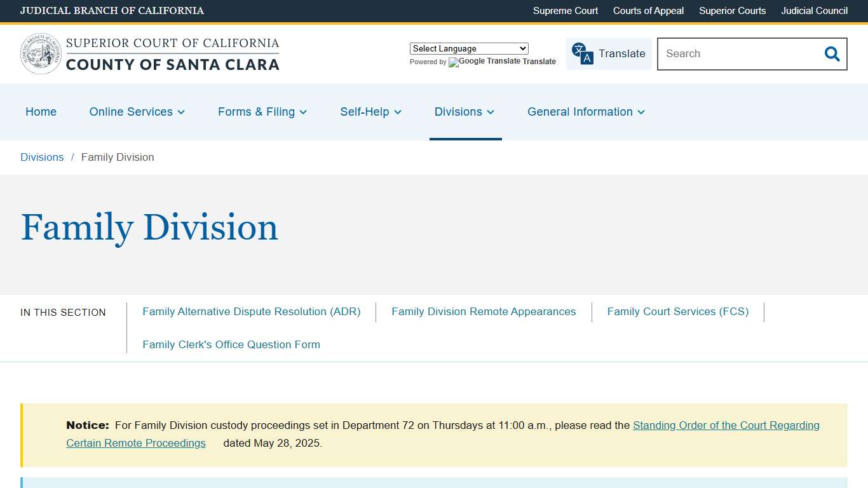Open the Supreme Court link
The height and width of the screenshot is (488, 868).
pyautogui.click(x=565, y=11)
